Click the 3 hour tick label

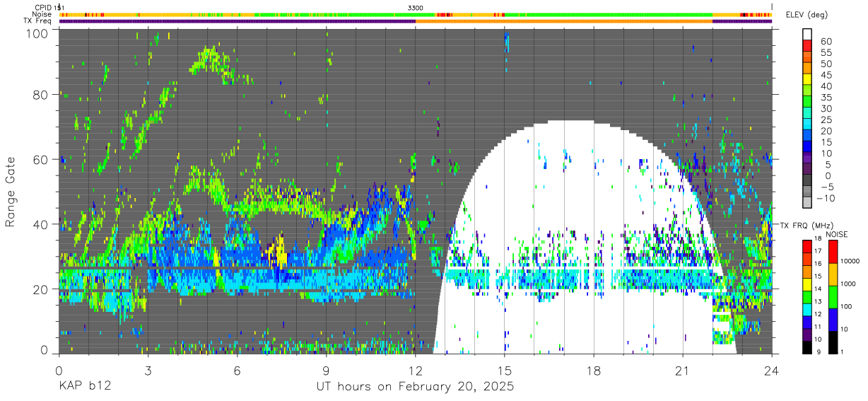click(148, 371)
